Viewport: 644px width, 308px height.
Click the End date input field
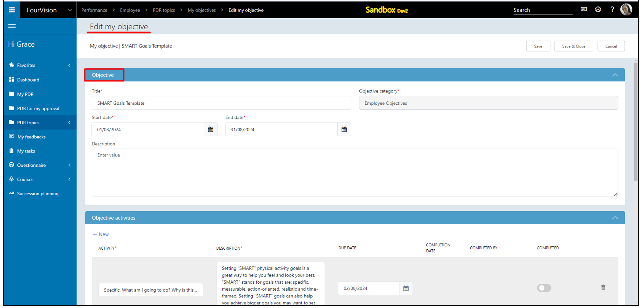[281, 129]
